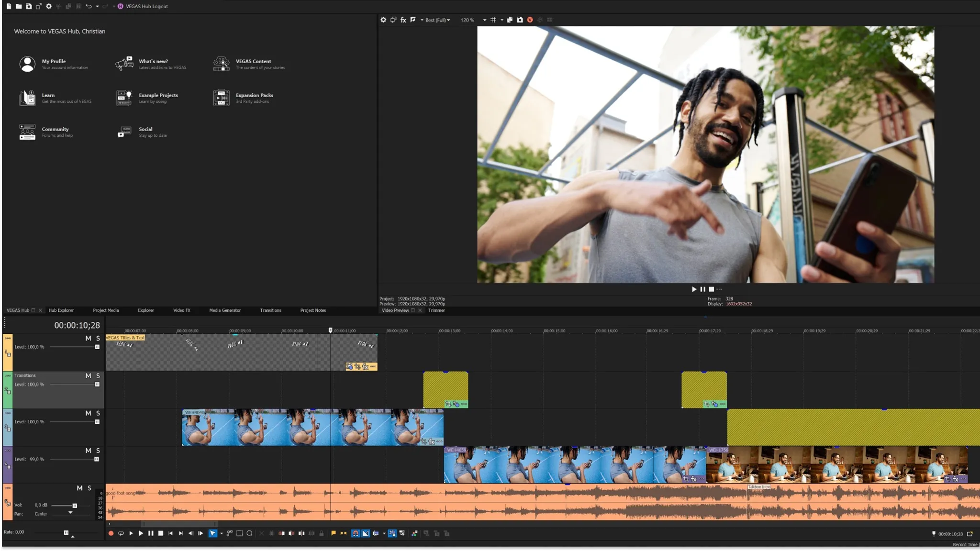This screenshot has height=551, width=980.
Task: Create a new project with the New icon
Action: (9, 6)
